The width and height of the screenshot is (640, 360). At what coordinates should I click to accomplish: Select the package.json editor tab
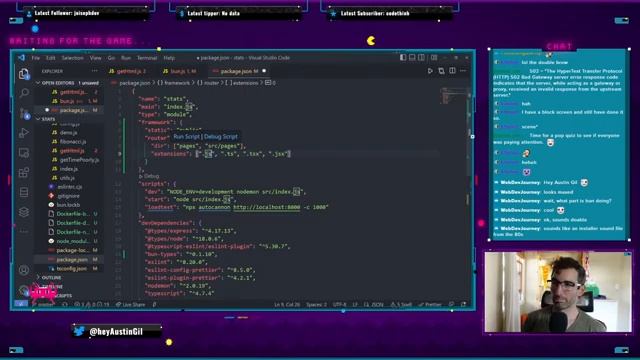tap(239, 71)
